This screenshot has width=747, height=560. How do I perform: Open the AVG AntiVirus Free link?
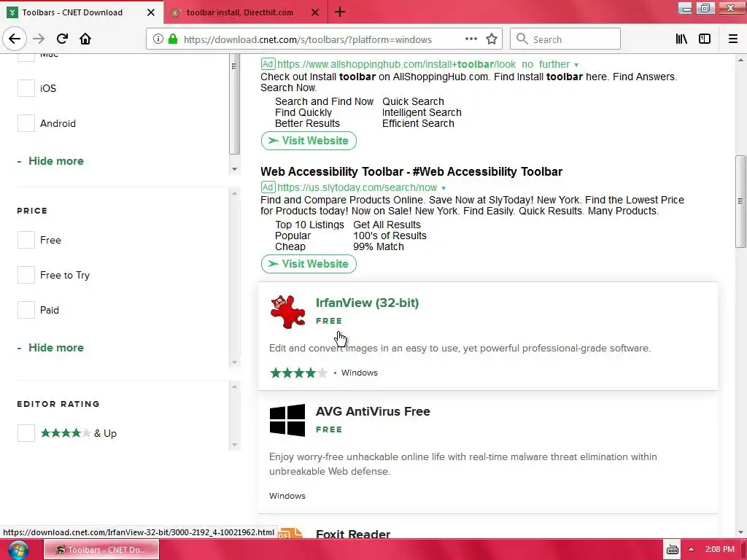coord(373,411)
